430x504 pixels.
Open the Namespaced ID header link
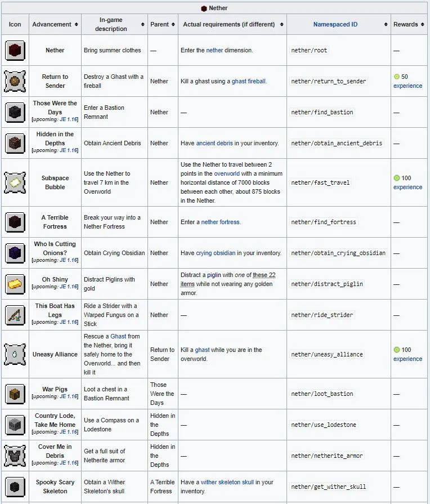point(335,25)
